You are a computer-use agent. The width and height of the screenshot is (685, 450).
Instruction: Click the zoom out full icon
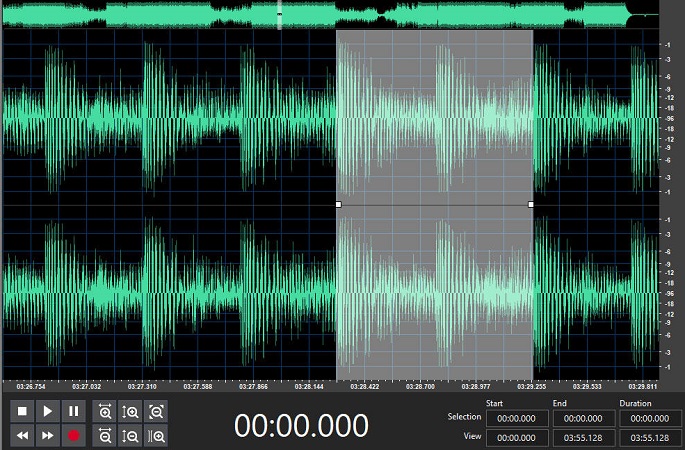point(156,411)
